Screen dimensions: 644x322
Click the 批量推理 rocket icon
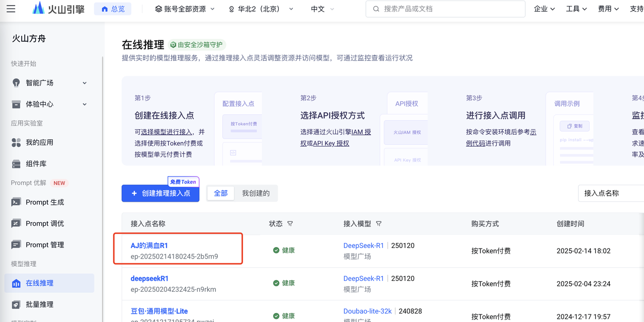(16, 304)
